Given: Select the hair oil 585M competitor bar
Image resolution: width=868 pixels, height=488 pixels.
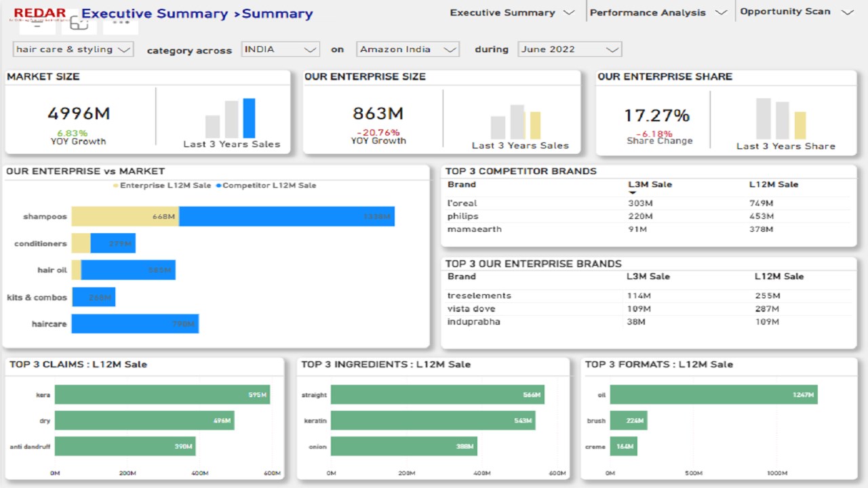Looking at the screenshot, I should pos(128,270).
